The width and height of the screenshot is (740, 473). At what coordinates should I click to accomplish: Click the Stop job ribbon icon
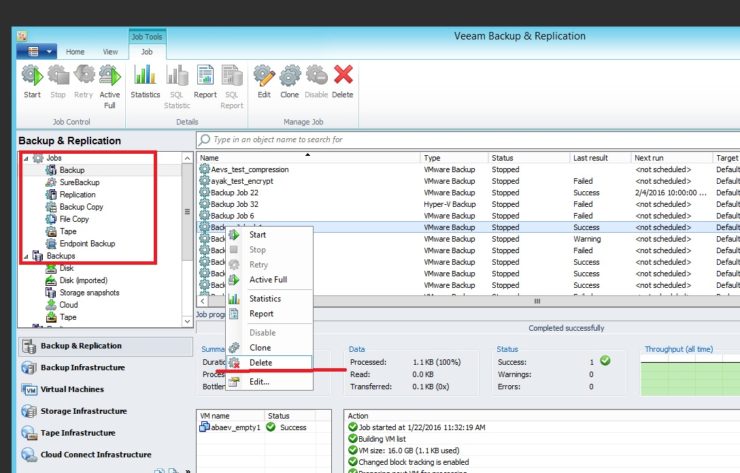[x=58, y=82]
